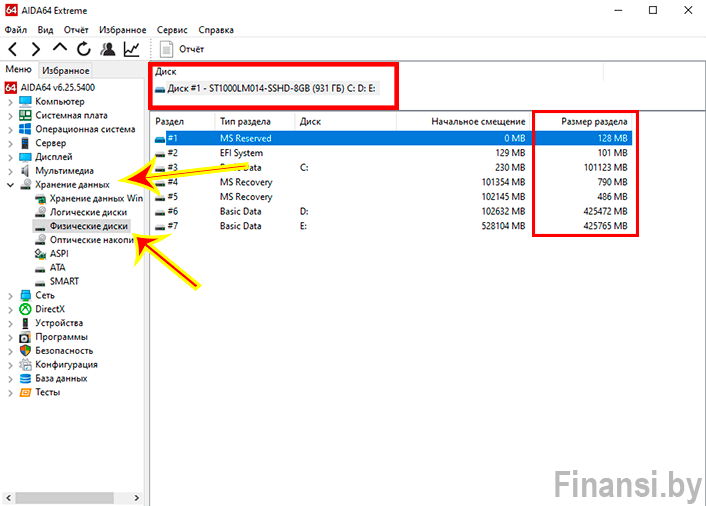Click the sidebar scrollbar left arrow
706x506 pixels.
[9, 498]
